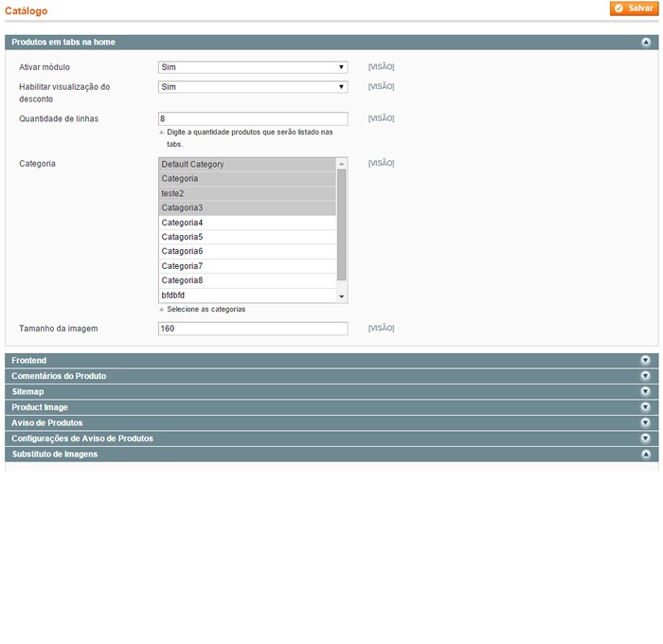663x644 pixels.
Task: Open the Sitemap section header
Action: tap(28, 392)
